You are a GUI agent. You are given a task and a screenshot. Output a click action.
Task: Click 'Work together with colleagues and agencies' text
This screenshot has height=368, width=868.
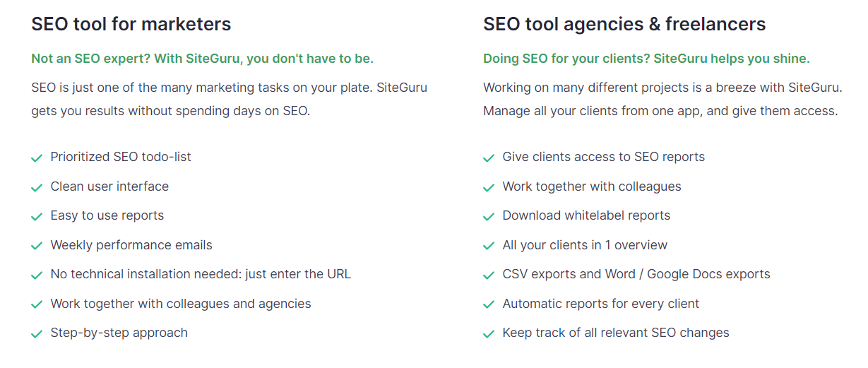point(181,304)
